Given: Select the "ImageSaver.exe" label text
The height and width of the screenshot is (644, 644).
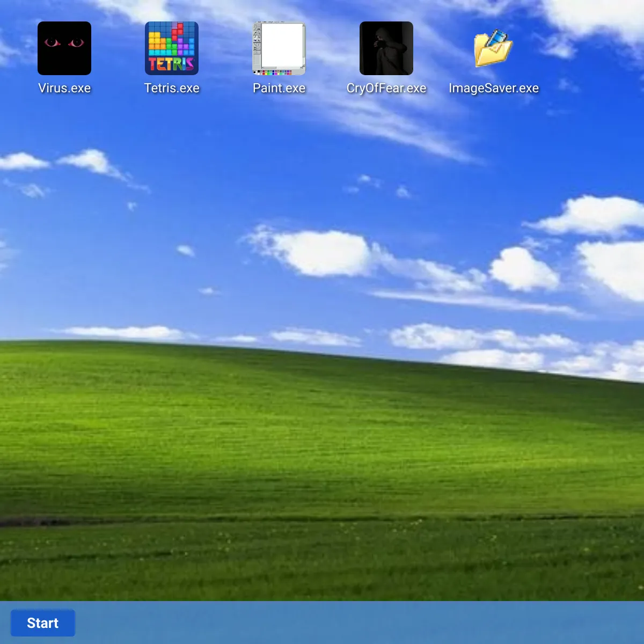Looking at the screenshot, I should [x=494, y=88].
